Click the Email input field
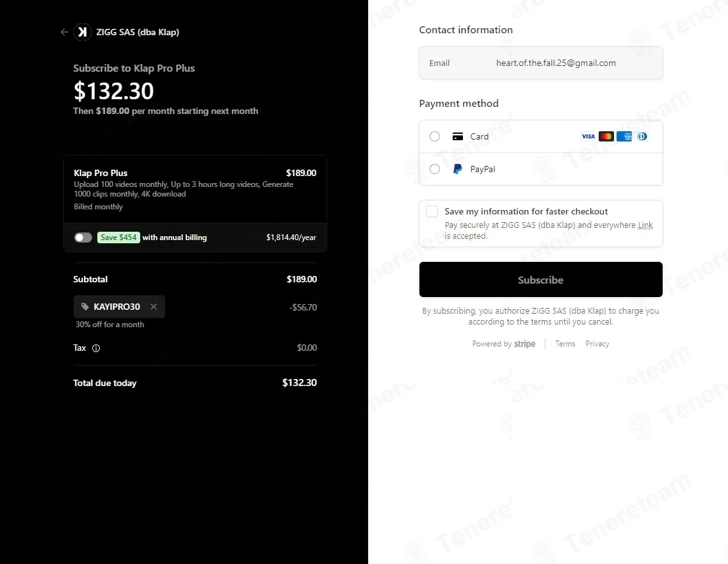 (541, 63)
